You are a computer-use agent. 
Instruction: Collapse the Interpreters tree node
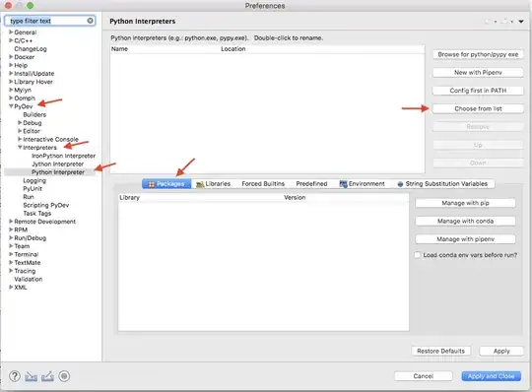coord(20,148)
